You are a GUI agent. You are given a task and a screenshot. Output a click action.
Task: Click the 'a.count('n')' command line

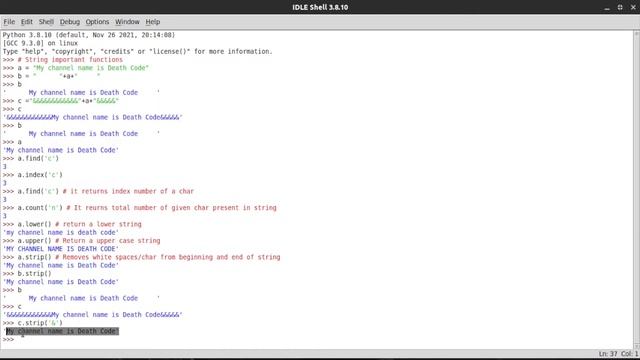(x=140, y=208)
